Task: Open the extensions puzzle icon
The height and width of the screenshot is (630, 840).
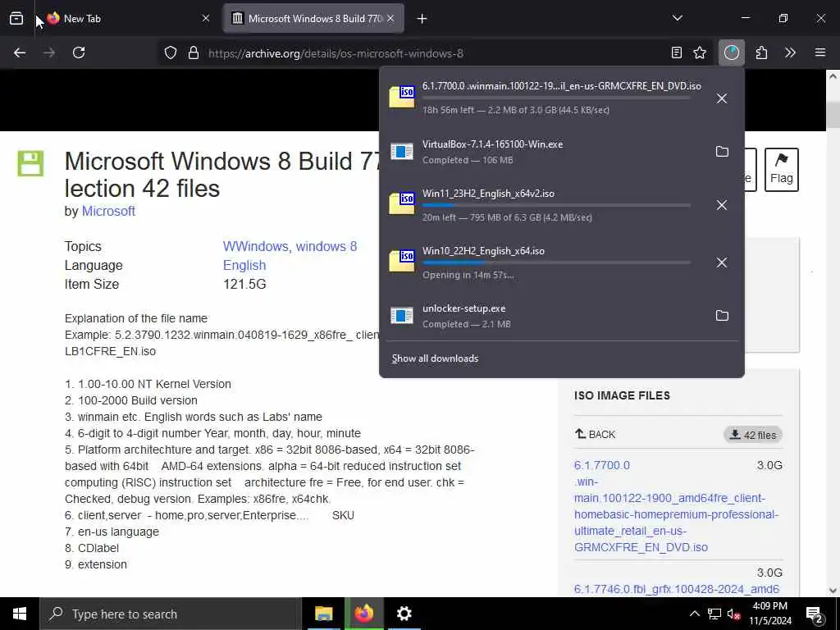Action: (761, 52)
